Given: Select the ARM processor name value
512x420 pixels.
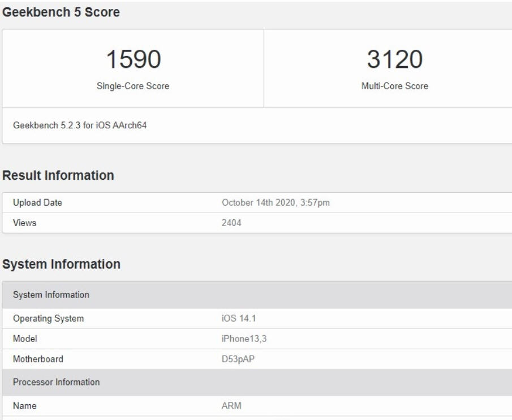Looking at the screenshot, I should pos(231,406).
